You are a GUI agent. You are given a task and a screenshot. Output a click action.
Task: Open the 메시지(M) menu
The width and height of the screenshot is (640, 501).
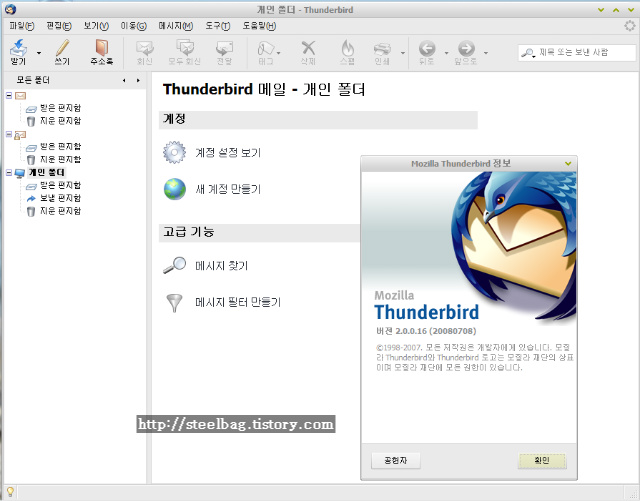coord(176,26)
